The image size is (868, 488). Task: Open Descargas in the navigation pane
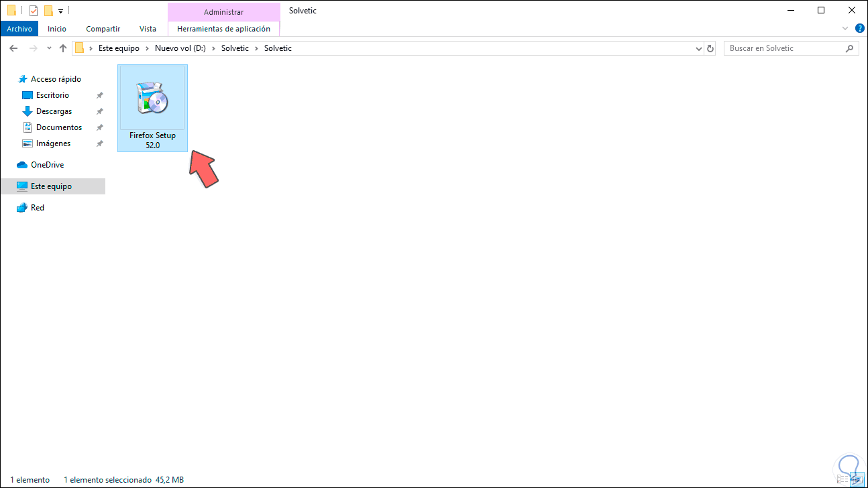47,111
